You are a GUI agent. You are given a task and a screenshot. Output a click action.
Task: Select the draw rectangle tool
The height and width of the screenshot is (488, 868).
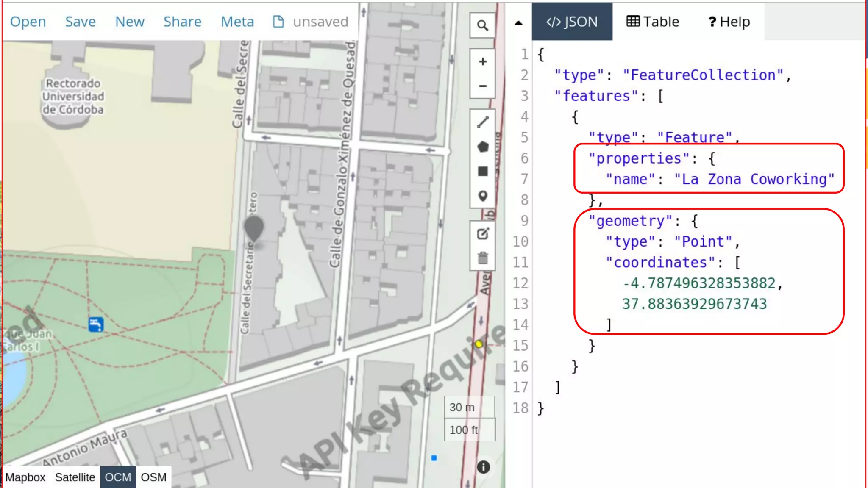[x=482, y=172]
